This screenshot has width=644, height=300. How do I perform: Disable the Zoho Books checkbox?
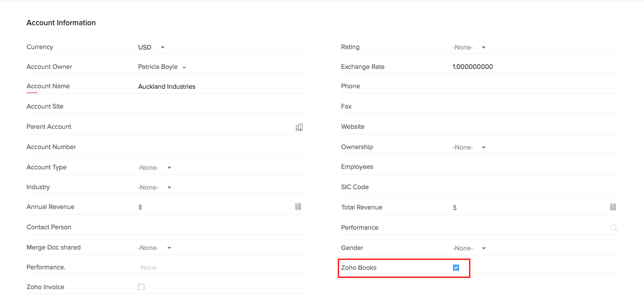pos(456,267)
